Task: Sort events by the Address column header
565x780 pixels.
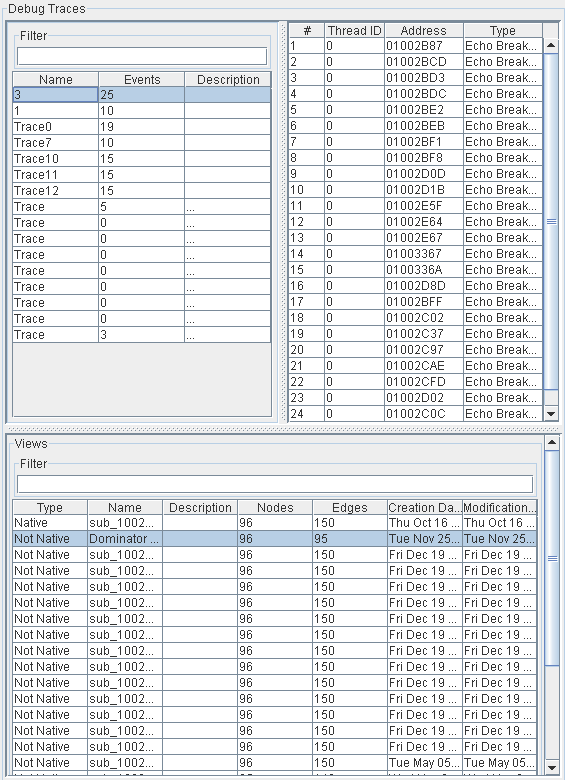Action: pos(424,30)
